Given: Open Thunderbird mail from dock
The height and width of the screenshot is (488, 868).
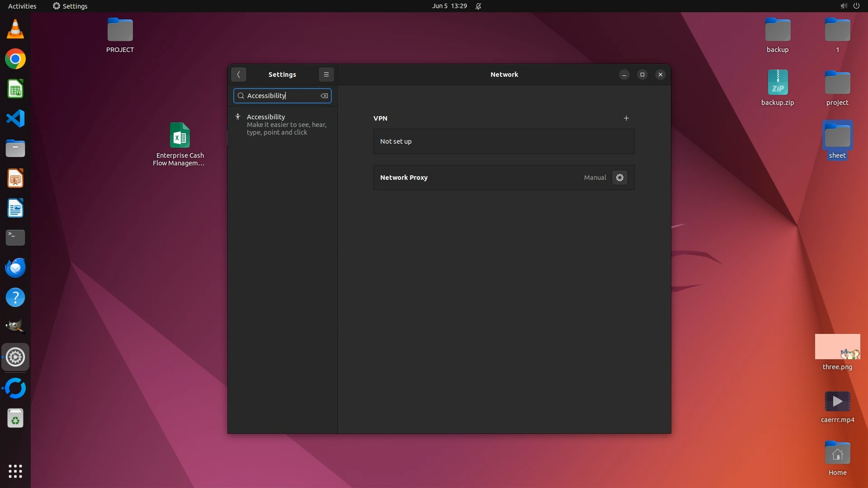Looking at the screenshot, I should [15, 267].
